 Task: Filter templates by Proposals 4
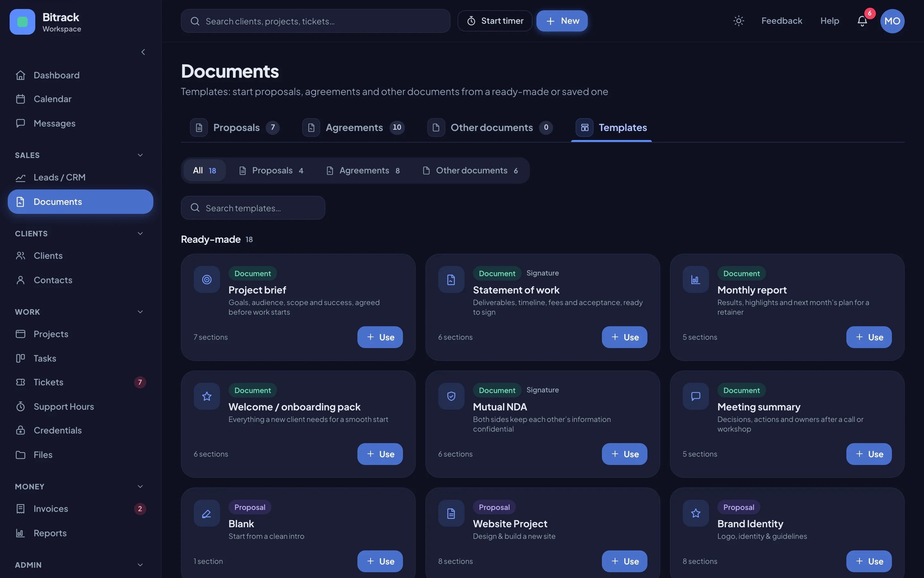(x=271, y=171)
